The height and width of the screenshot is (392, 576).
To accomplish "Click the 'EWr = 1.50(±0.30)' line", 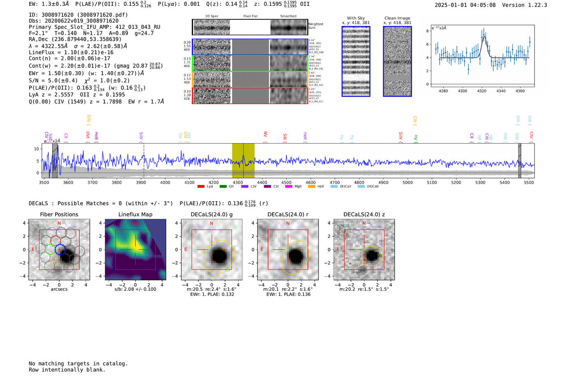I will click(x=86, y=73).
